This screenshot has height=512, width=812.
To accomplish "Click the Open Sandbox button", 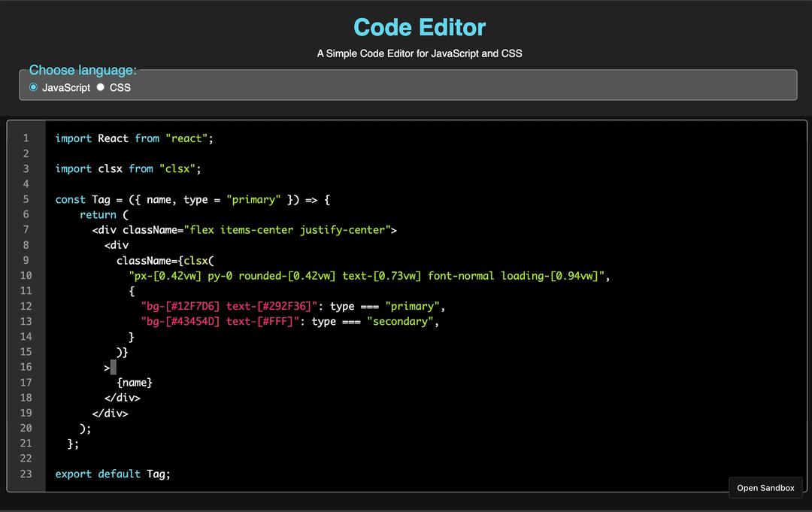I will coord(765,488).
